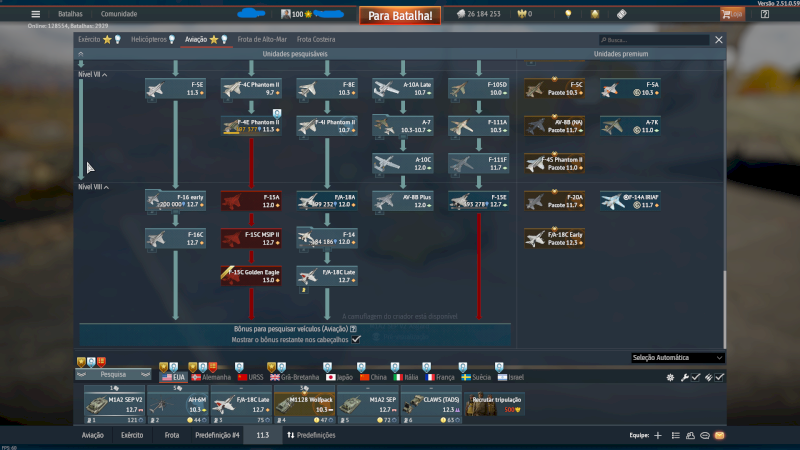Image resolution: width=800 pixels, height=450 pixels.
Task: Toggle the gear checkbox near crew settings
Action: pos(671,377)
